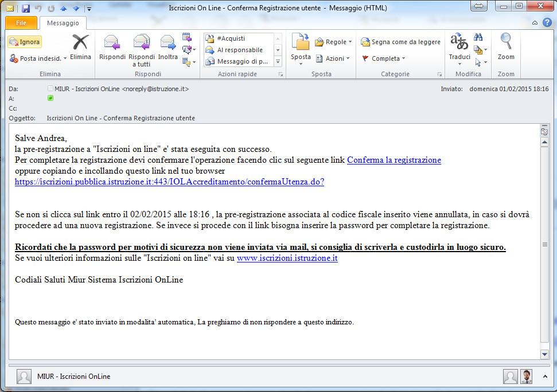Click the meeting reply icon in the Rispondi group

point(187,37)
